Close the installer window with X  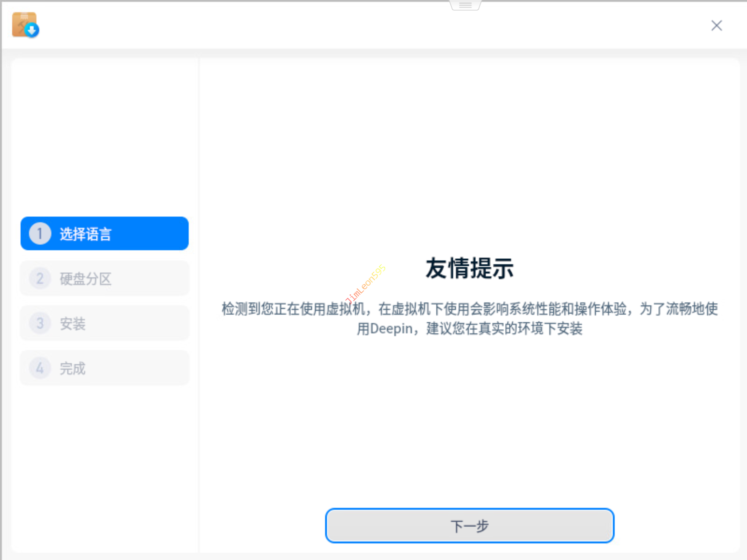click(717, 26)
